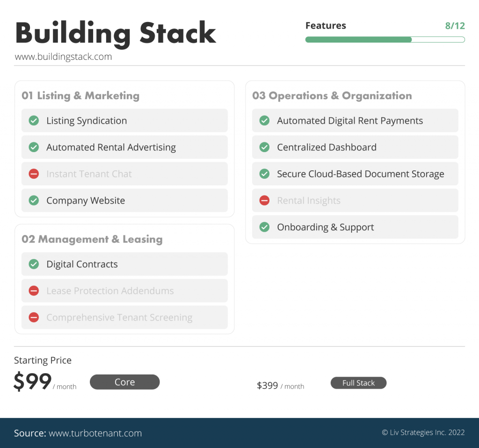Click the Full Stack plan pill

[358, 383]
